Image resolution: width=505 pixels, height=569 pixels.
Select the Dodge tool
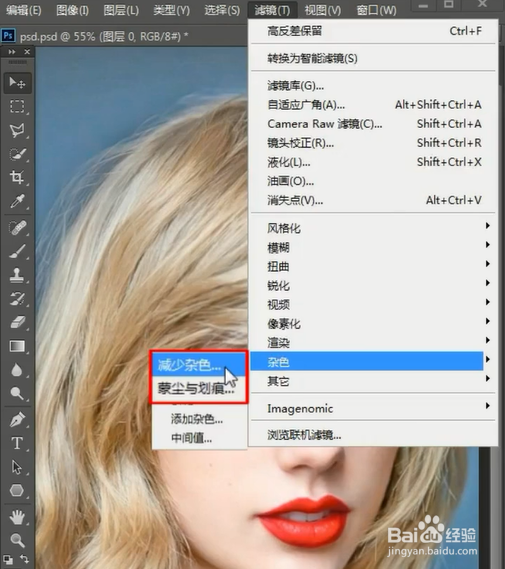click(17, 393)
